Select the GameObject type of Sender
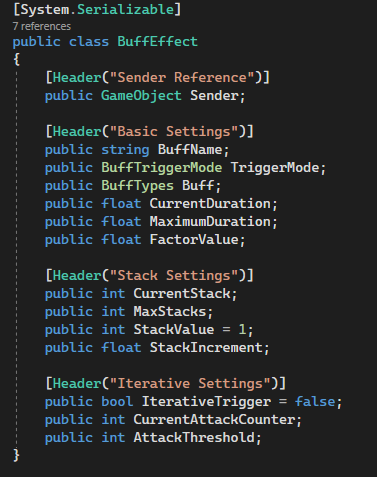 pyautogui.click(x=141, y=96)
